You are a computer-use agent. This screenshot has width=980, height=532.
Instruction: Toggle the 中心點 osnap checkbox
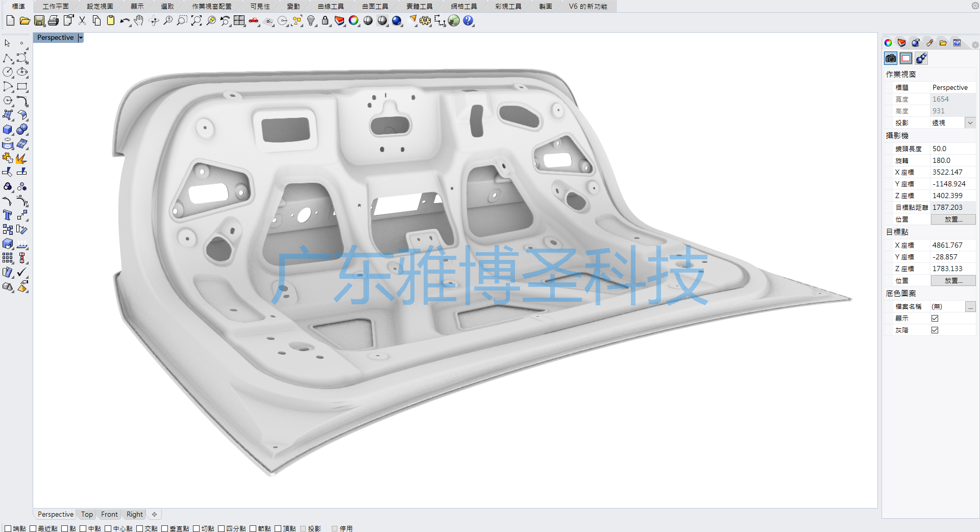(108, 528)
